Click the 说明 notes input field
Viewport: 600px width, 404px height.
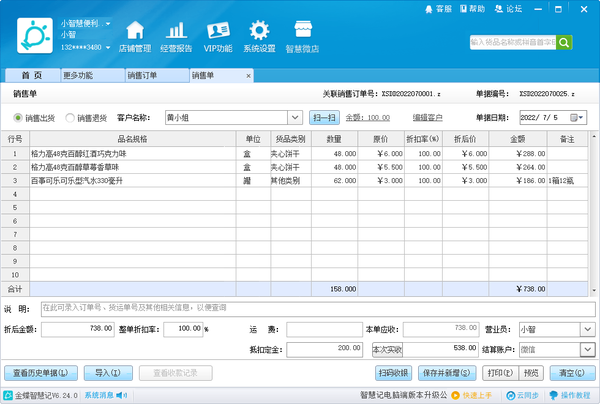point(318,309)
